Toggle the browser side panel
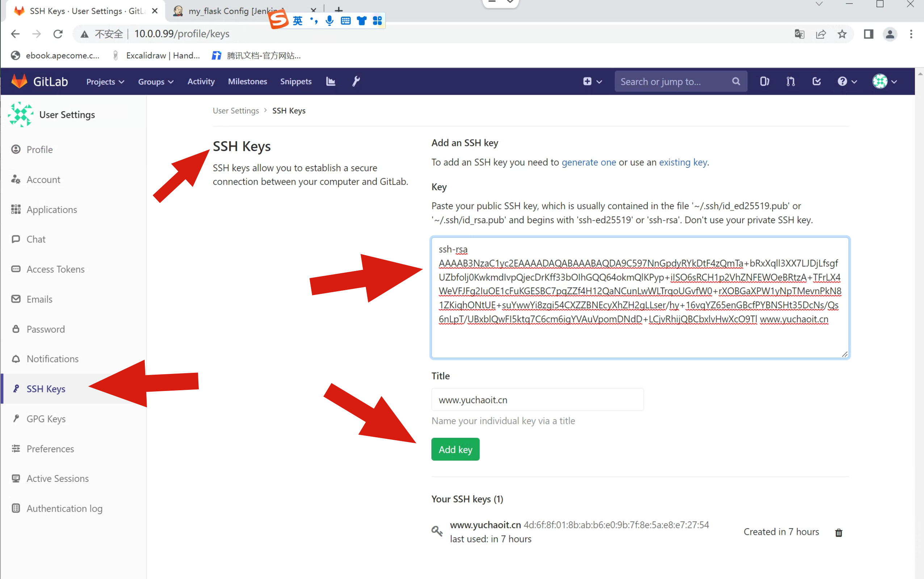This screenshot has width=924, height=579. [869, 34]
